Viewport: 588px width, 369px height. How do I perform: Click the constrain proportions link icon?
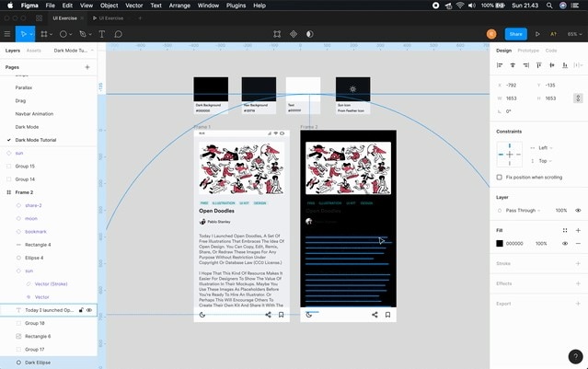tap(578, 98)
